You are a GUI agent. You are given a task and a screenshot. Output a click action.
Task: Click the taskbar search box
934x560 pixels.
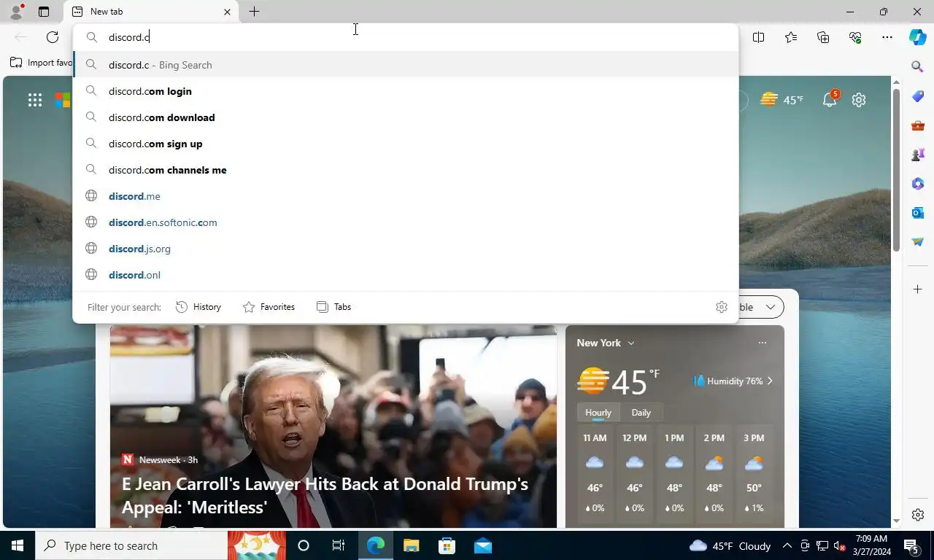pos(131,545)
